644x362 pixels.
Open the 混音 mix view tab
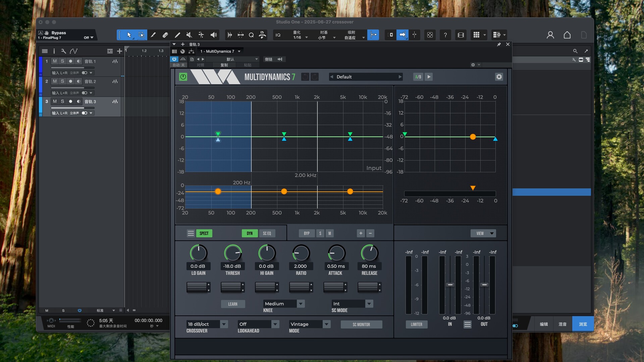[562, 324]
